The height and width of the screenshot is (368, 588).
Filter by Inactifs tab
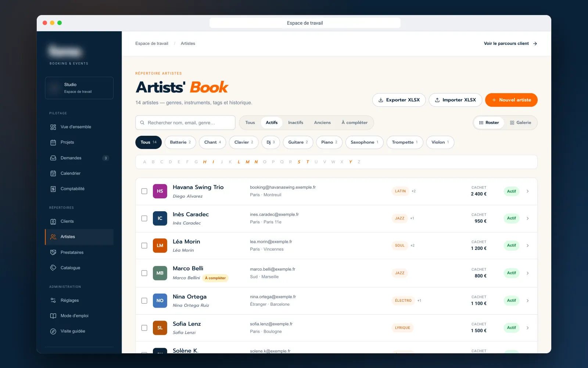pos(295,123)
